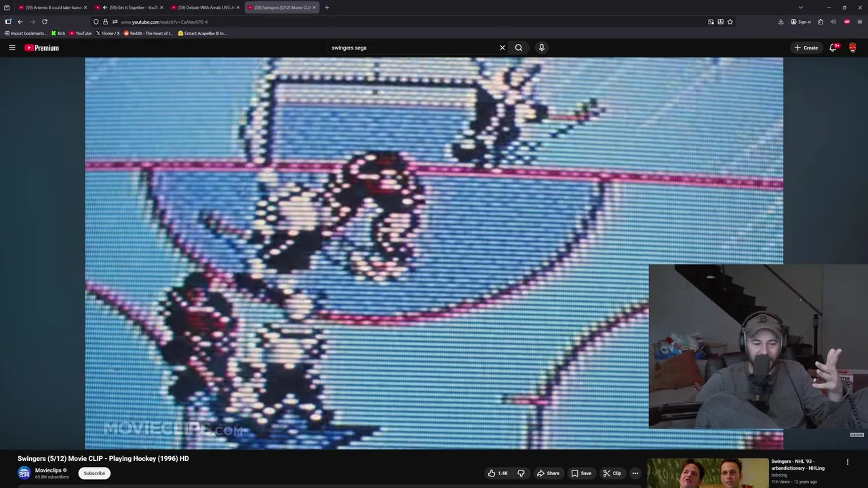
Task: Open the Create menu button
Action: 806,47
